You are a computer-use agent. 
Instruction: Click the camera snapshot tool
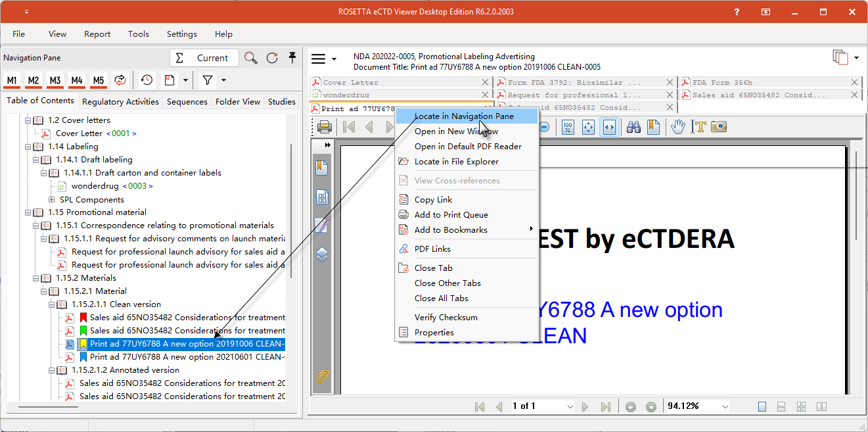click(x=719, y=127)
